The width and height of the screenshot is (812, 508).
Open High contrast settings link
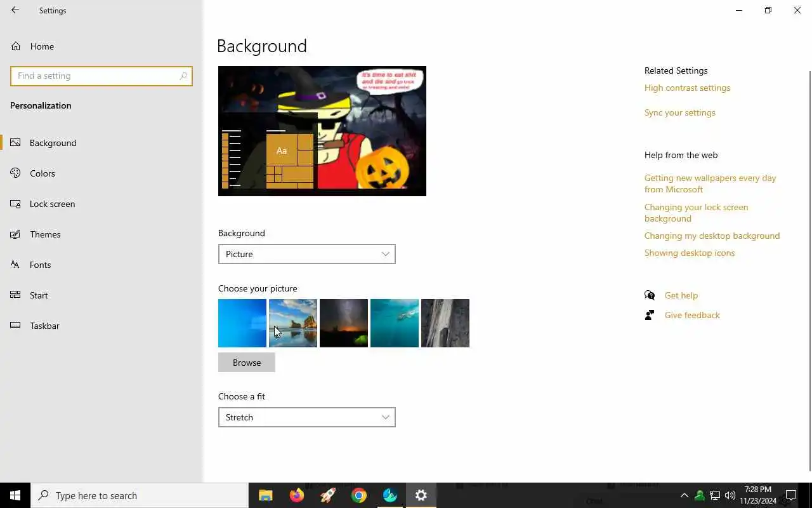click(x=687, y=88)
